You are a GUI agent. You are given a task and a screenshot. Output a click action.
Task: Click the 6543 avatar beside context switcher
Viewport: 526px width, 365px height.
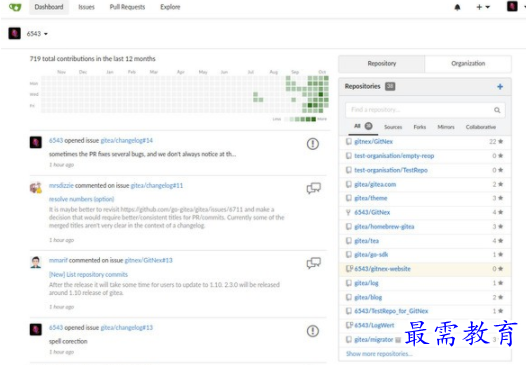click(x=14, y=33)
